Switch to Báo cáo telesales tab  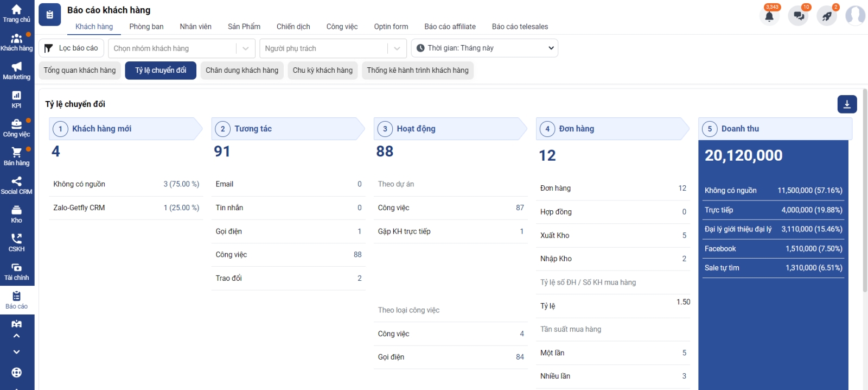520,27
